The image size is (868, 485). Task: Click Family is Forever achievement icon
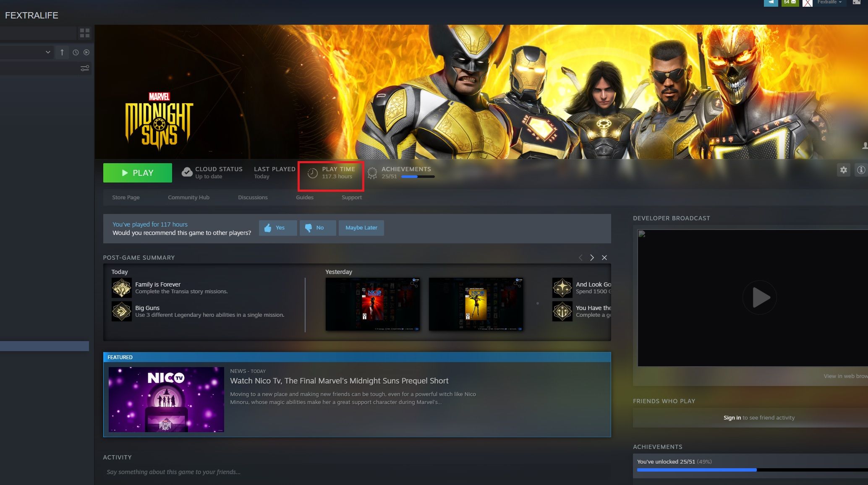(122, 288)
